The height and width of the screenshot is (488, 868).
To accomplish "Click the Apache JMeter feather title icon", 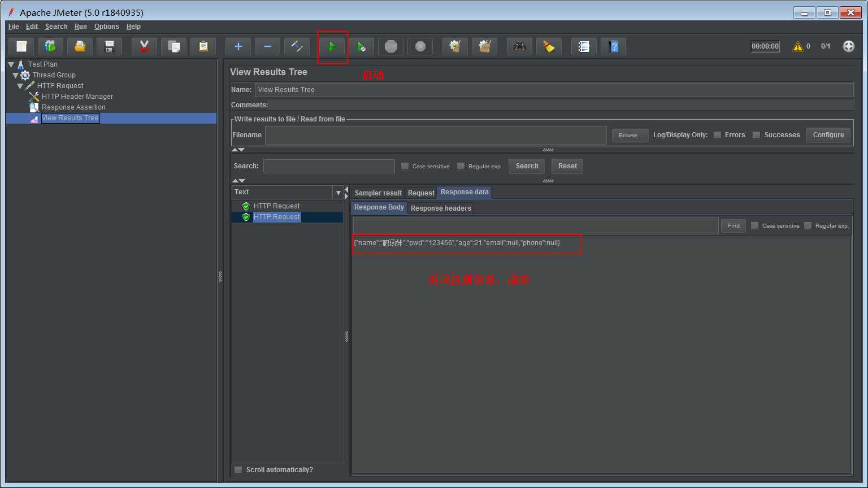I will [x=11, y=12].
